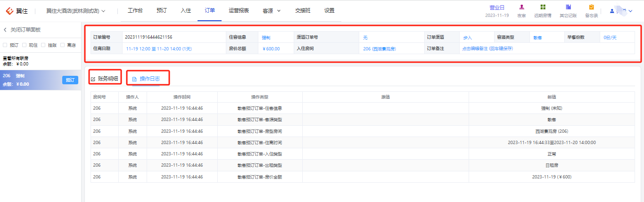The height and width of the screenshot is (202, 644).
Task: Go to the 预订 top menu
Action: (161, 10)
